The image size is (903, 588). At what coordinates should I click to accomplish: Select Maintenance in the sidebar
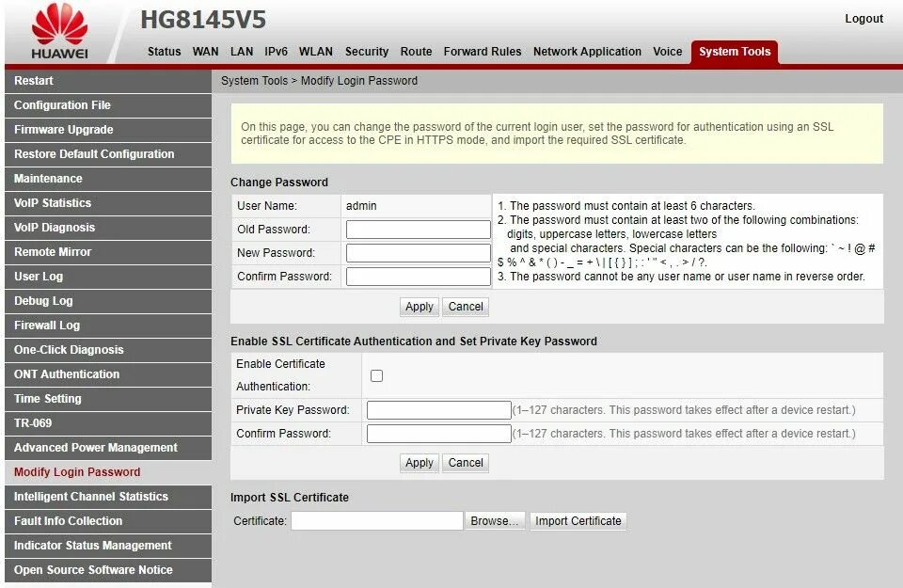click(x=108, y=179)
